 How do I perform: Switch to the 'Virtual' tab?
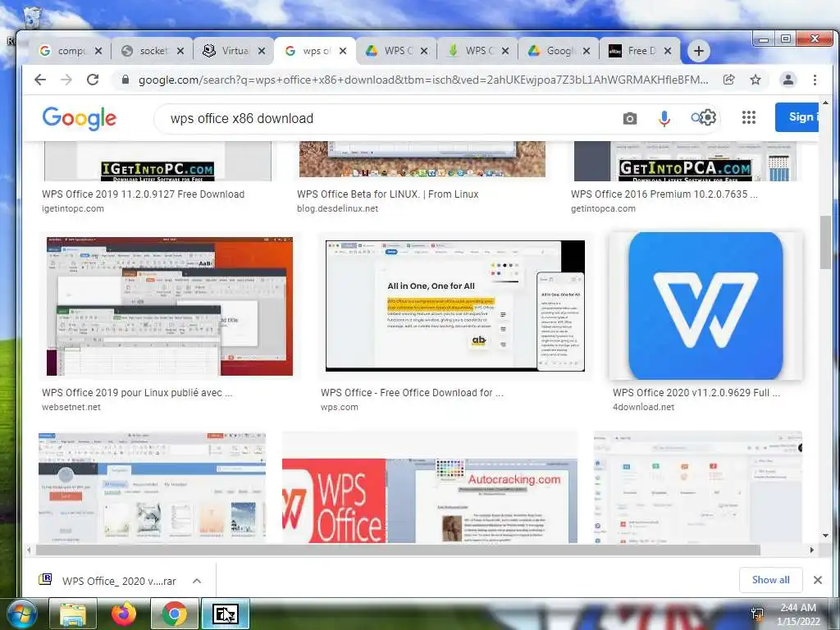[226, 51]
